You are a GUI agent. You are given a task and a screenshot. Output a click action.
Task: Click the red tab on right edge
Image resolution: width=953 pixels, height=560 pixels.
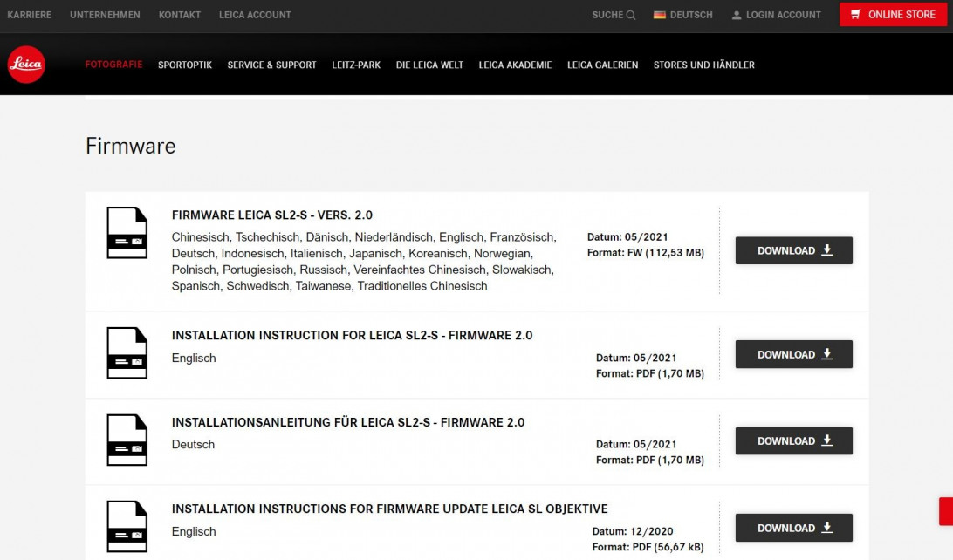click(x=946, y=511)
